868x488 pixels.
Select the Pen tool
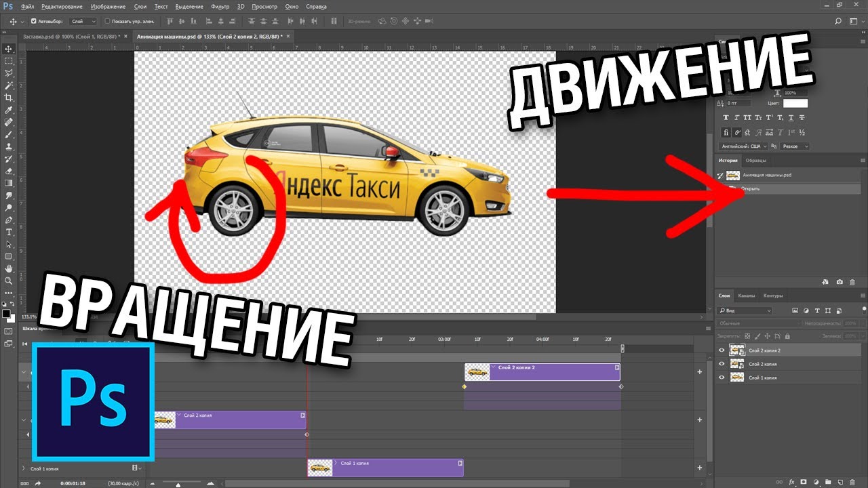click(x=9, y=220)
